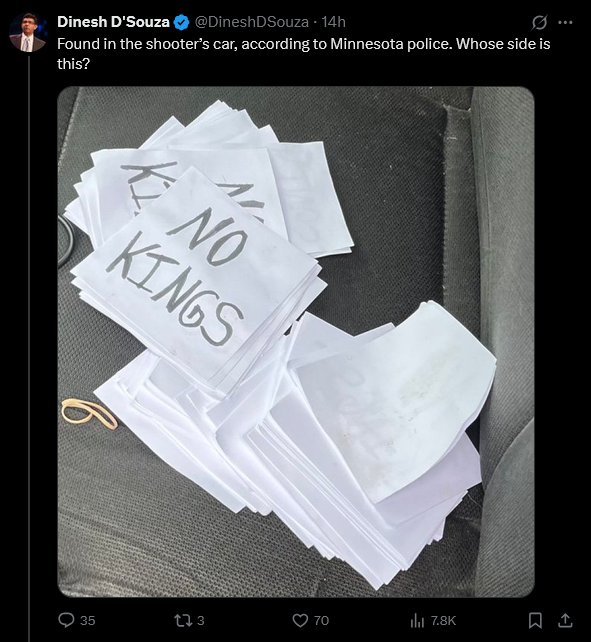Open the NO KINGS photo attachment
The height and width of the screenshot is (642, 591).
point(296,342)
